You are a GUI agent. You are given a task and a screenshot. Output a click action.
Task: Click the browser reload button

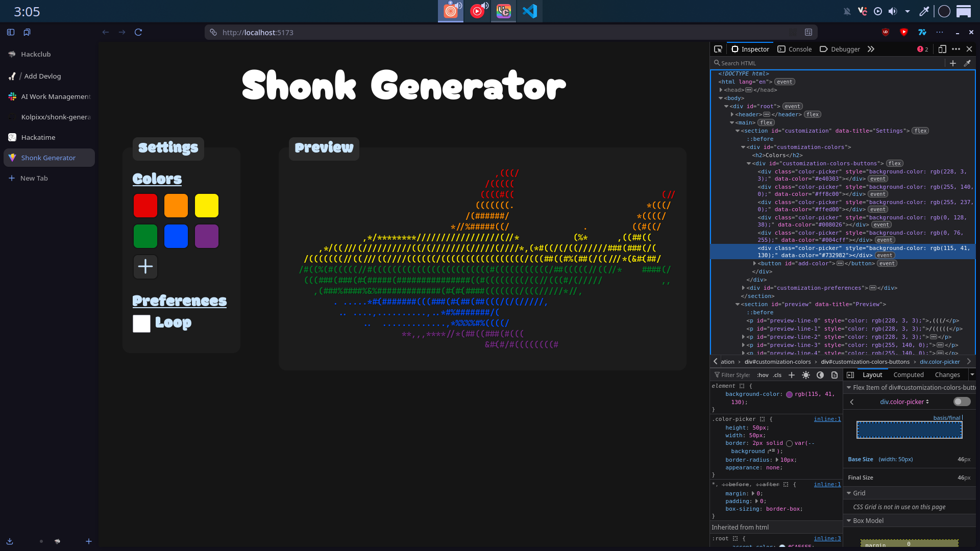[138, 32]
